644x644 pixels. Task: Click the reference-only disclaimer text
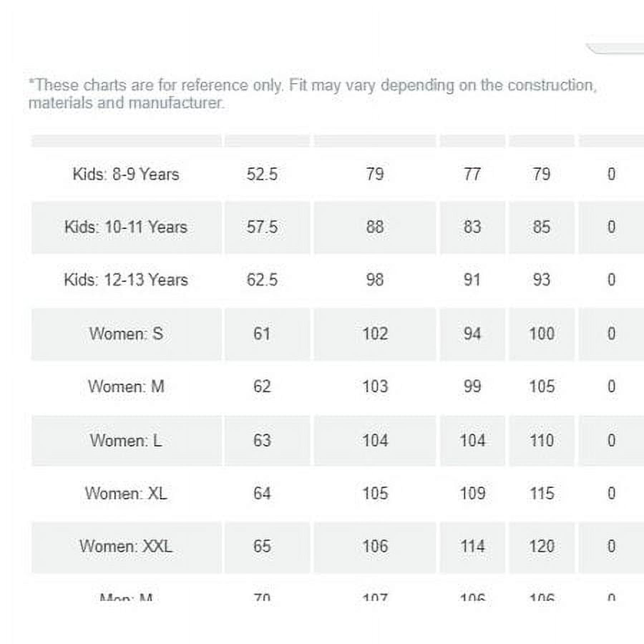pos(313,94)
